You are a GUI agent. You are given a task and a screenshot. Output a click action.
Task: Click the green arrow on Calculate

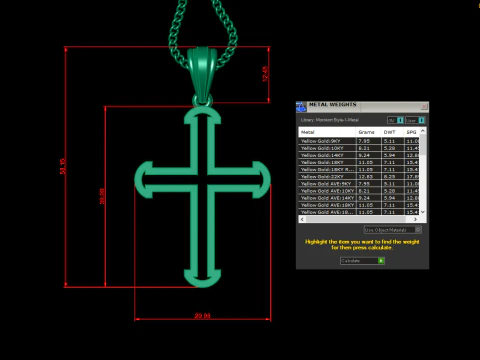coord(381,261)
